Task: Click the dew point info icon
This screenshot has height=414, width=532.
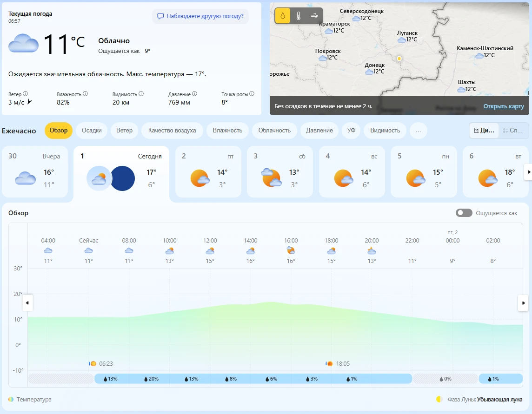Action: (x=252, y=94)
